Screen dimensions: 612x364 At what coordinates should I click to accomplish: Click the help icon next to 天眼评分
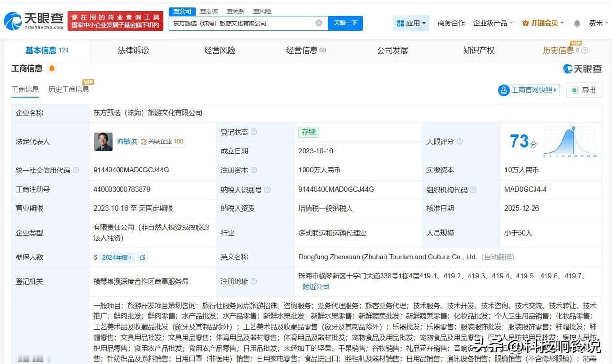point(459,142)
